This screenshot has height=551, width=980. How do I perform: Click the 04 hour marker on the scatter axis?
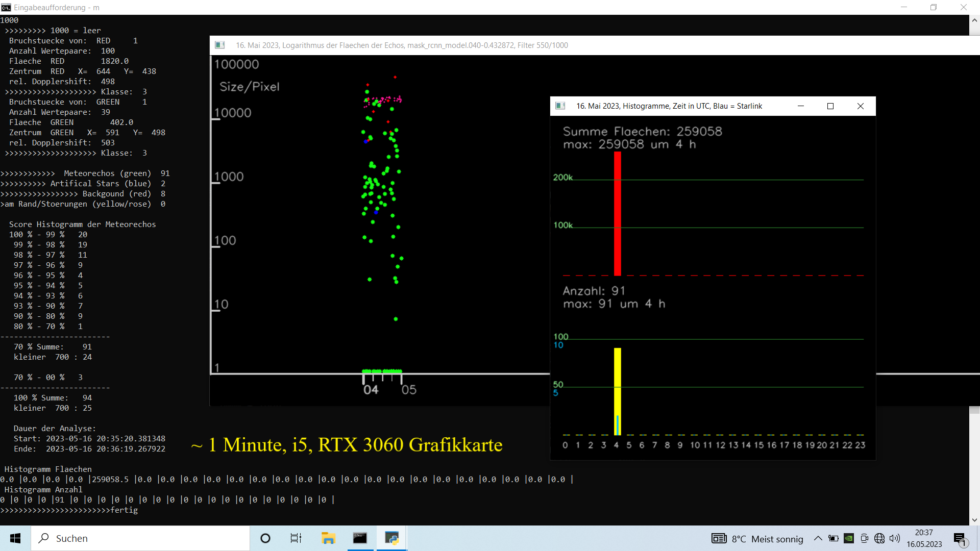coord(371,390)
